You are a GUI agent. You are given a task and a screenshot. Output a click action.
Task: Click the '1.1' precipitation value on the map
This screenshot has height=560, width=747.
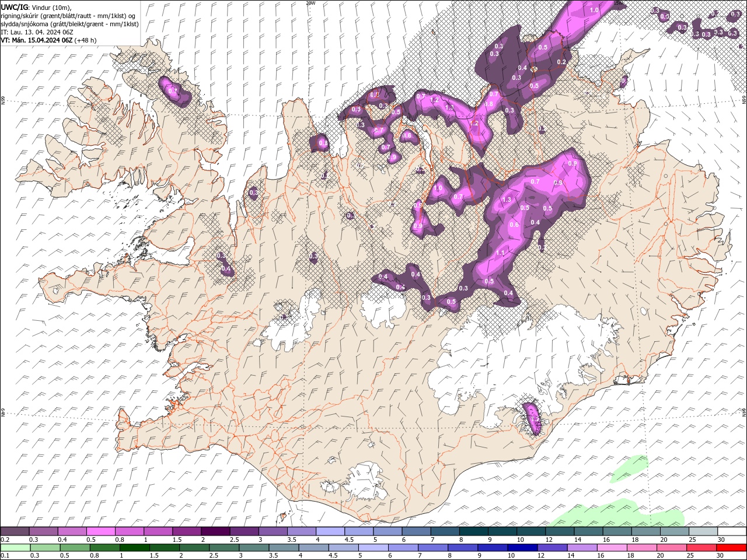pyautogui.click(x=500, y=253)
